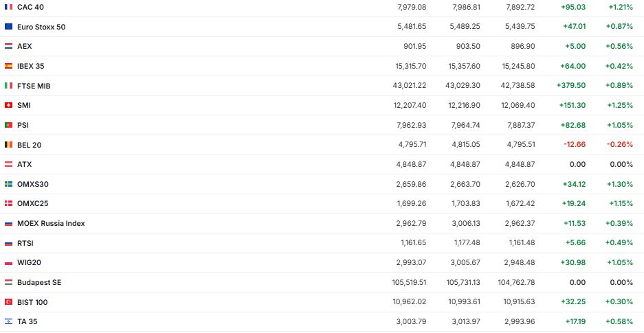Open the Euro Stoxx 50 index page
644x333 pixels.
[41, 27]
